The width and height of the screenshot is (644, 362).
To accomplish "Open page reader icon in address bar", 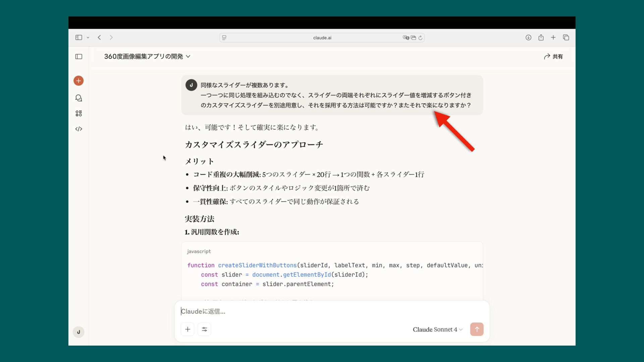I will click(x=224, y=38).
